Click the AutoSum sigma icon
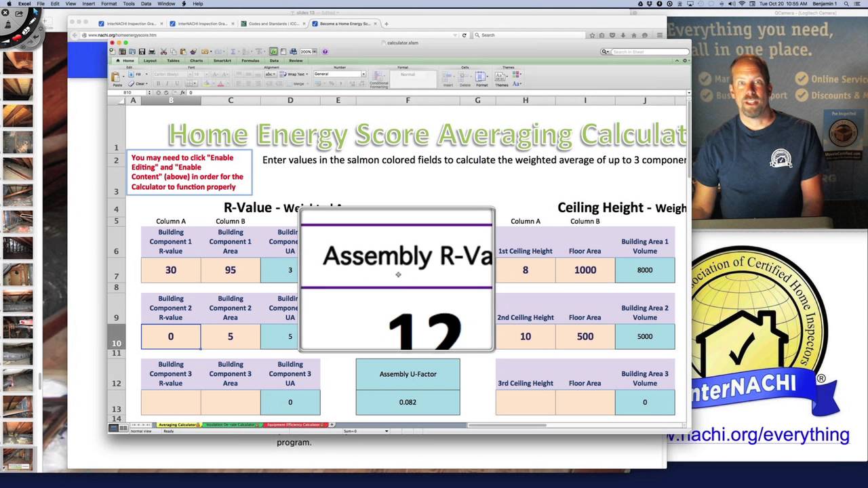 [x=233, y=52]
